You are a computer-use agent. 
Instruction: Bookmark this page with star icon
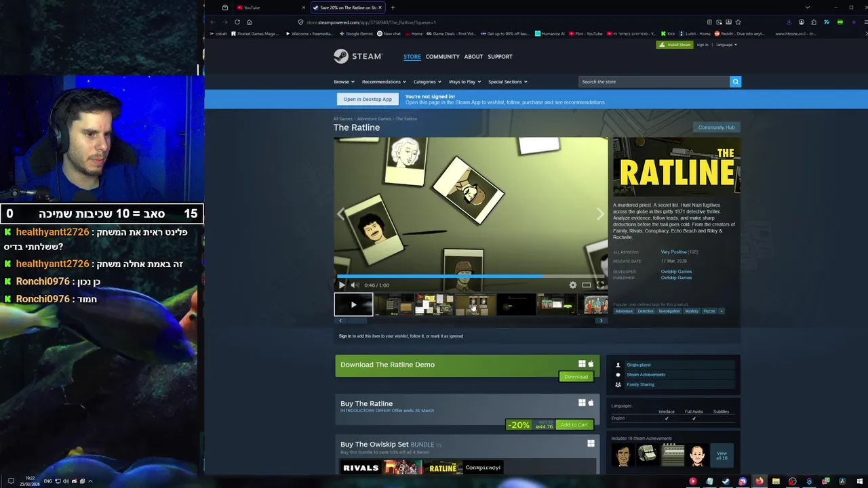738,22
